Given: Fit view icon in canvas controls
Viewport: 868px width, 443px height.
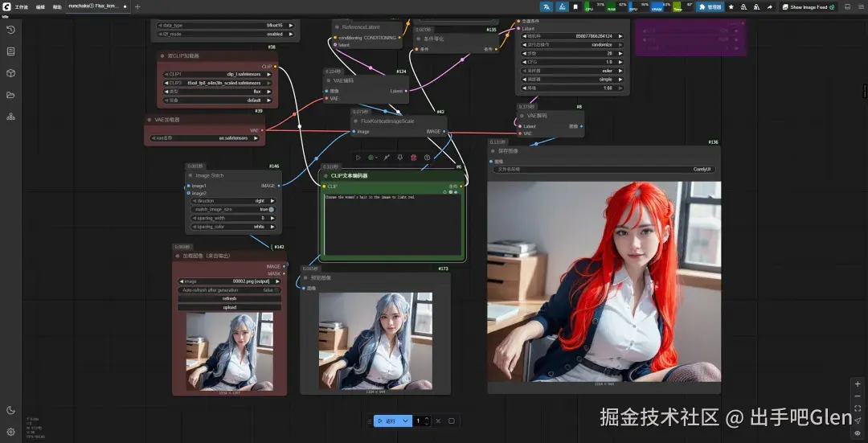Looking at the screenshot, I should [858, 408].
